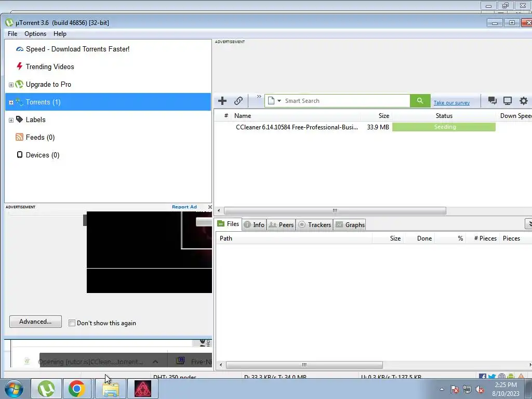This screenshot has width=532, height=399.
Task: Click the Done column header
Action: point(424,238)
